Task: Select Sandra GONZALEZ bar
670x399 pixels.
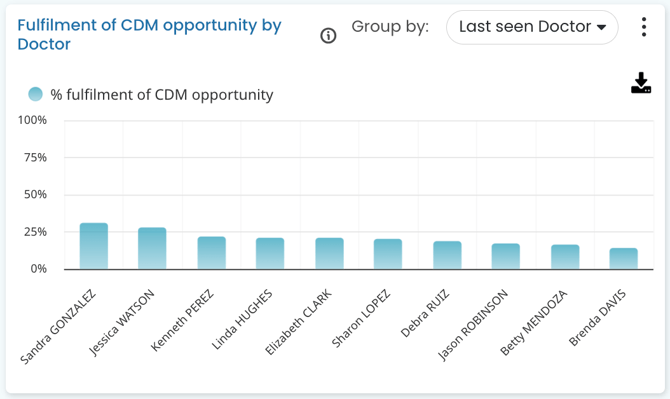Action: point(94,246)
